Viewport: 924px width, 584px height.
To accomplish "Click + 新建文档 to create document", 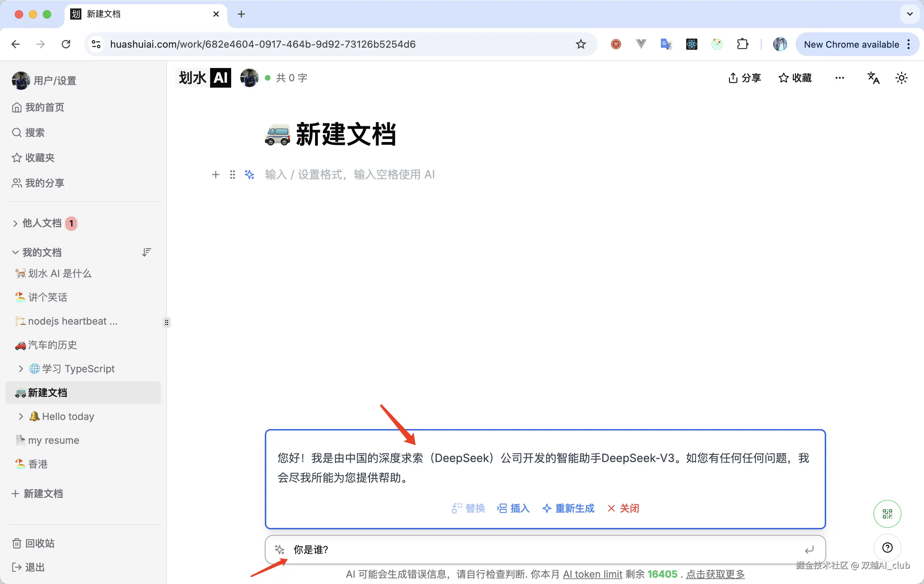I will (37, 494).
